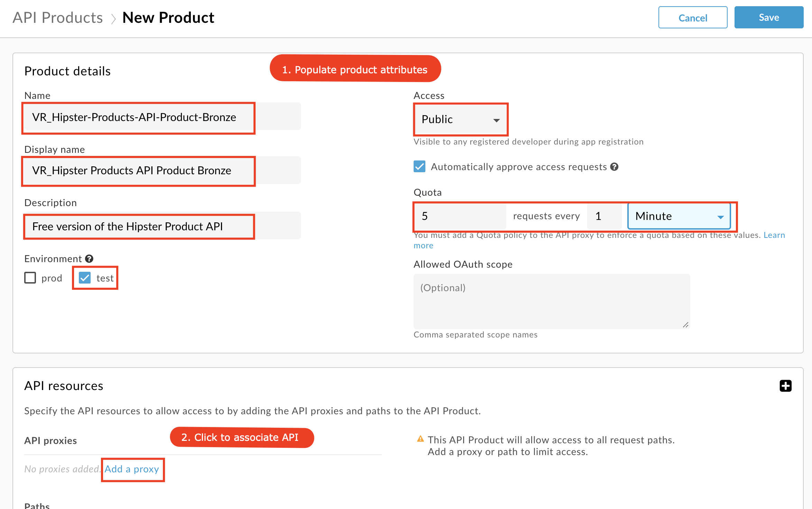Open the Minute quota interval dropdown
Image resolution: width=812 pixels, height=509 pixels.
click(679, 216)
